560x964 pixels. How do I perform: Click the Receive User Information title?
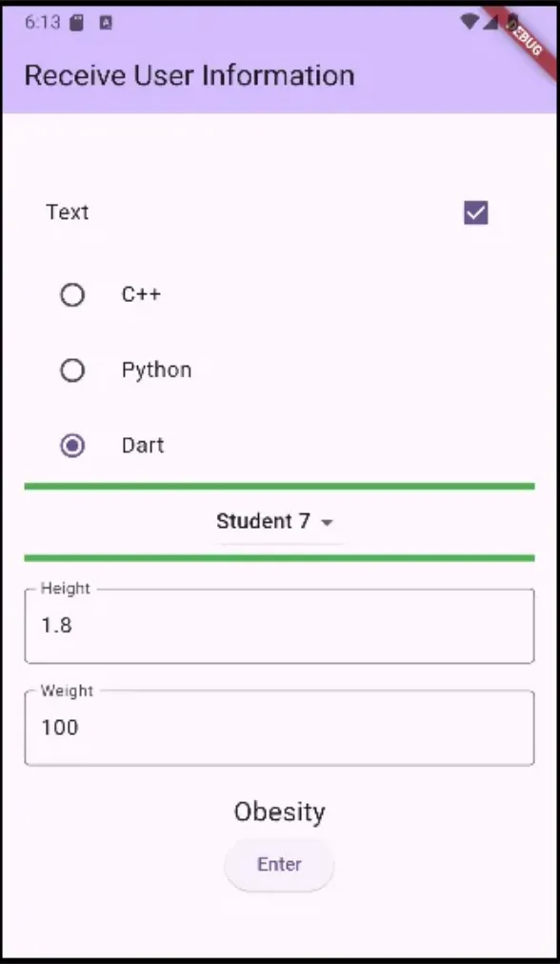click(190, 75)
